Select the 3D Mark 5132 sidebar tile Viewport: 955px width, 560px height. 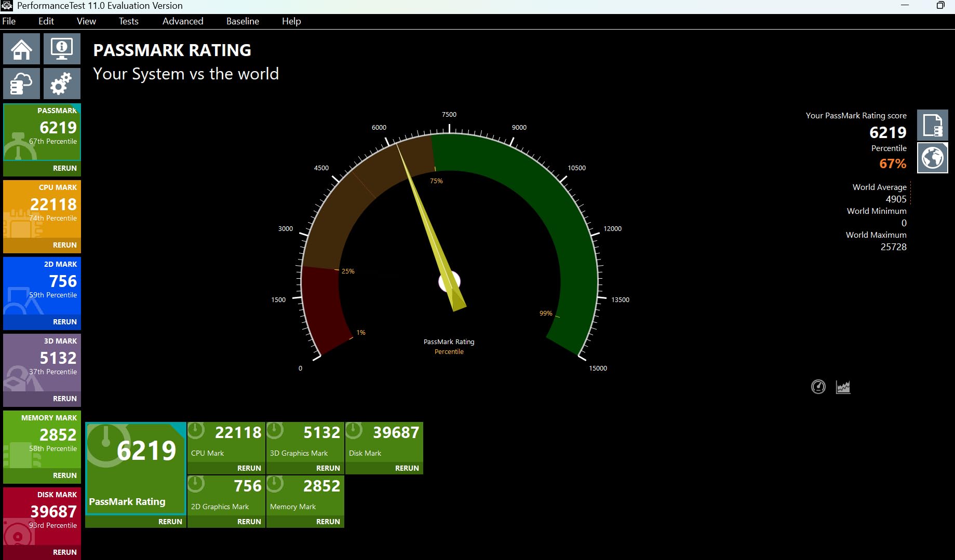coord(42,362)
